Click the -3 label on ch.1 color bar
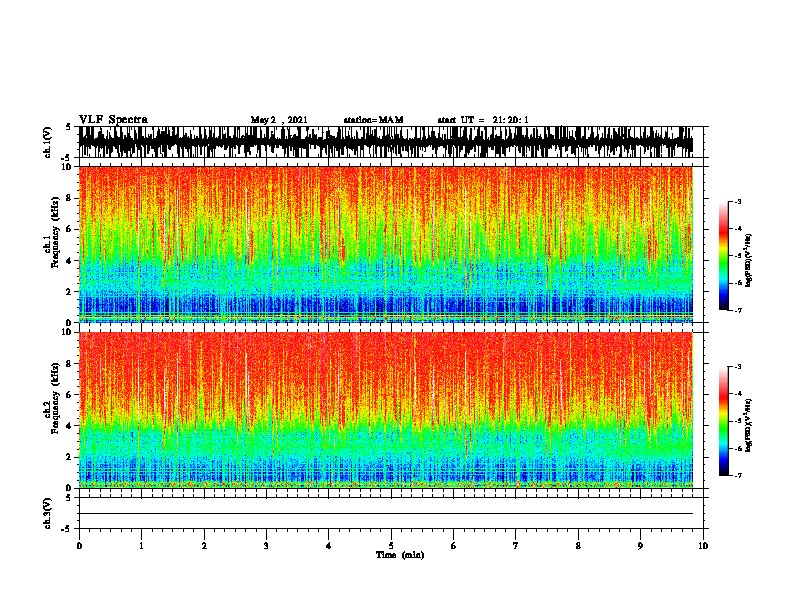The image size is (792, 612). [x=737, y=202]
